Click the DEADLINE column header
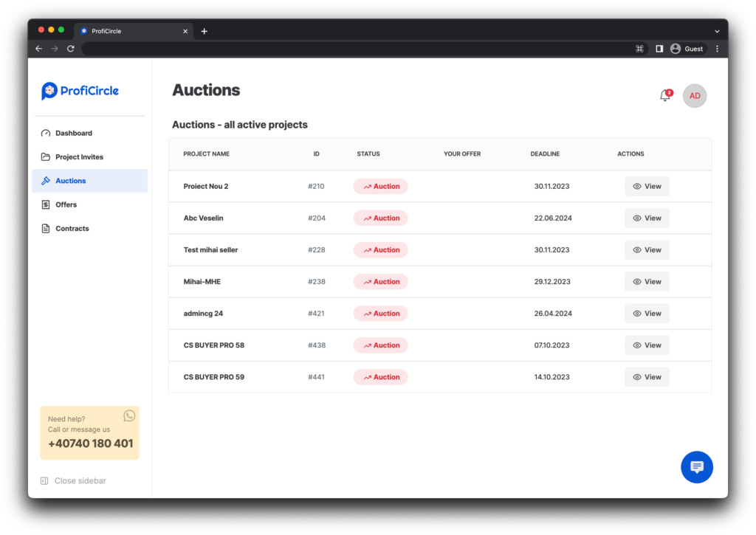The width and height of the screenshot is (756, 535). pyautogui.click(x=546, y=153)
